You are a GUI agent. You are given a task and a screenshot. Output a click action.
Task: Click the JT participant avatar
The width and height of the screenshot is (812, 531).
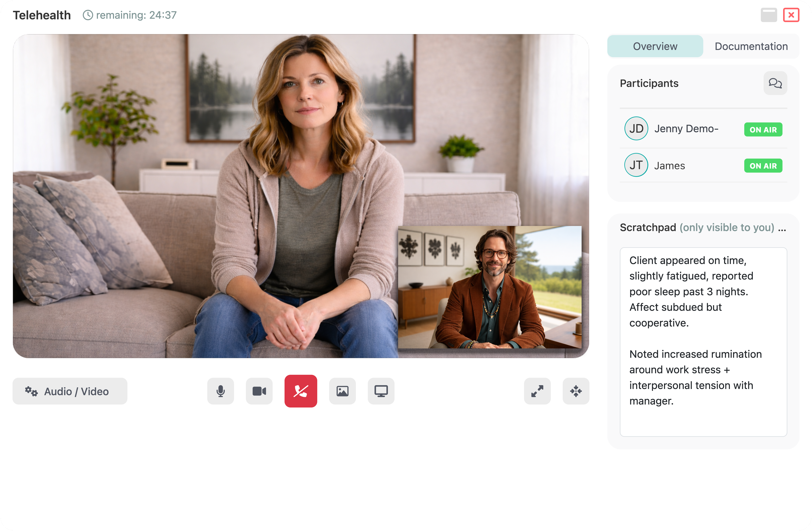point(636,165)
